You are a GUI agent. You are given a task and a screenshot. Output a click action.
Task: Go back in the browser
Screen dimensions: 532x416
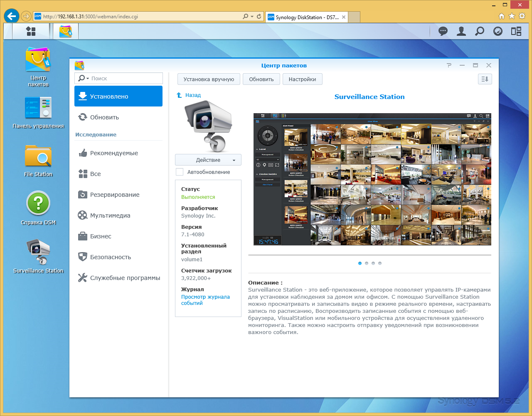tap(12, 16)
